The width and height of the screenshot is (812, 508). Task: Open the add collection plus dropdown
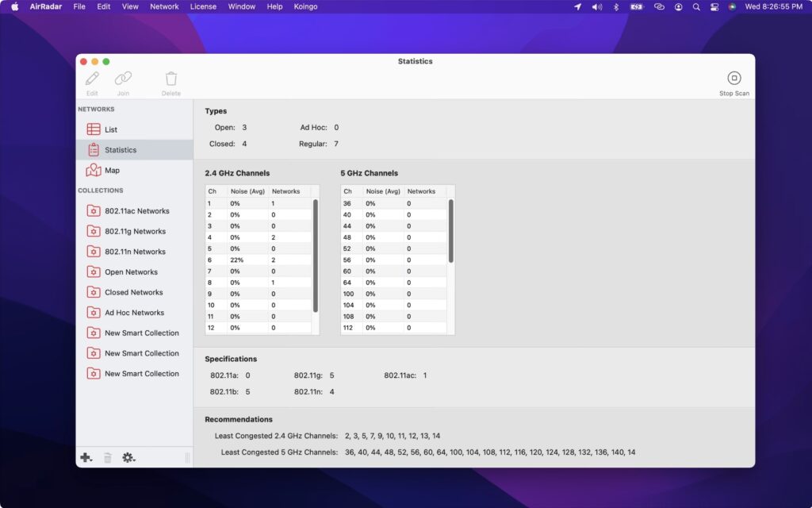86,457
